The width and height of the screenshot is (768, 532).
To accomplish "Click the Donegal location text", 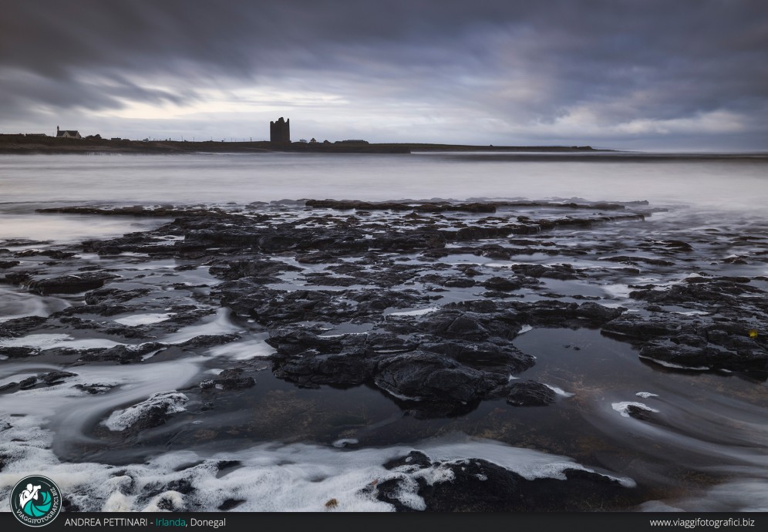I will [x=207, y=523].
